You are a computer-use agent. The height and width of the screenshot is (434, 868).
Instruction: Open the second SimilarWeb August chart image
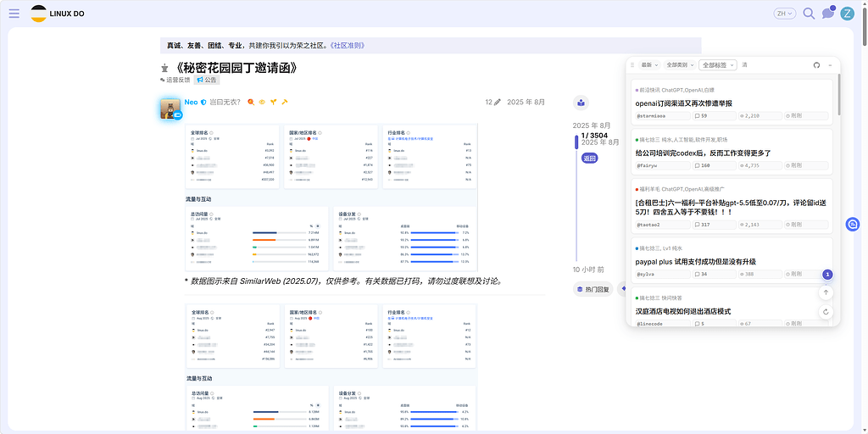[331, 368]
